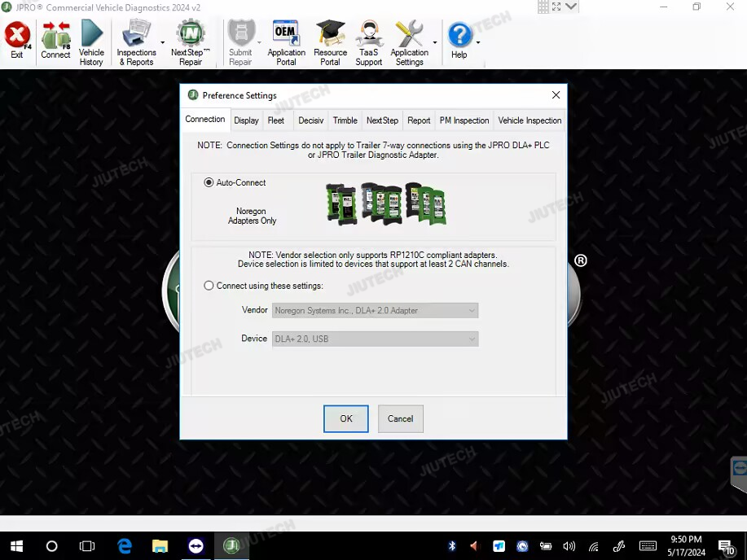747x560 pixels.
Task: Open TaaS Support icon
Action: pyautogui.click(x=368, y=41)
